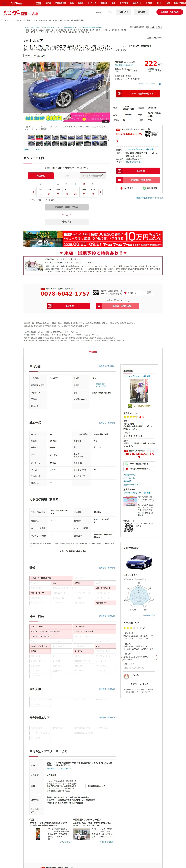The height and width of the screenshot is (868, 186).
Task: Open カーショップチャッツ dealer link
Action: click(x=140, y=149)
